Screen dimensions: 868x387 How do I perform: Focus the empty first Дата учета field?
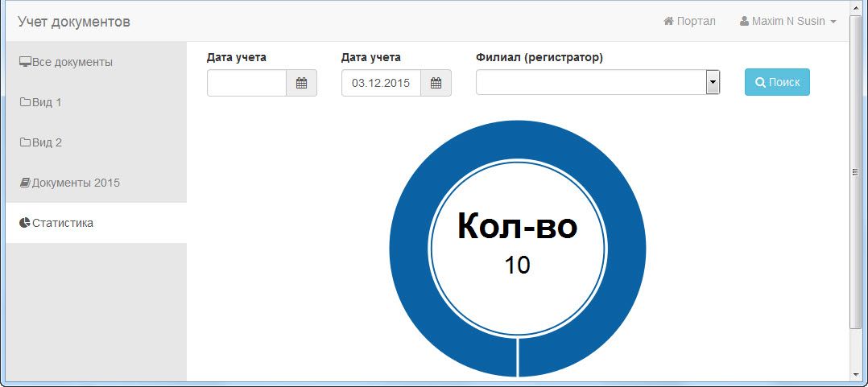246,83
